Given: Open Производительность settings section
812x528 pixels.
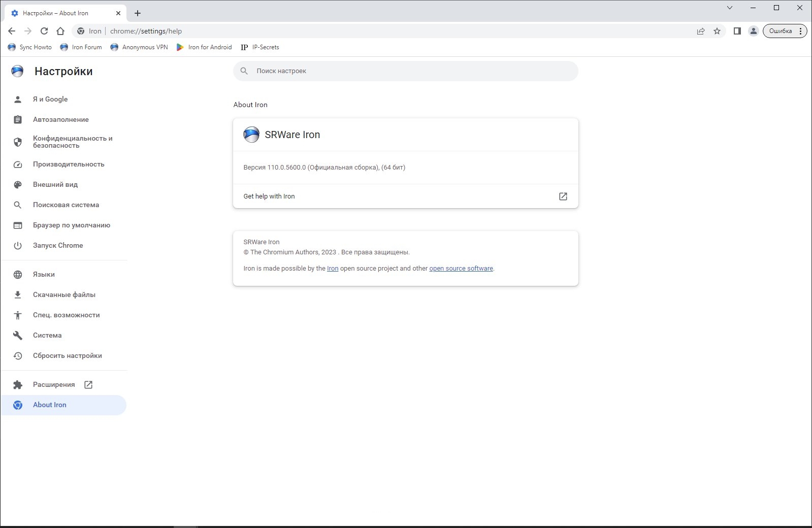Looking at the screenshot, I should pos(63,164).
